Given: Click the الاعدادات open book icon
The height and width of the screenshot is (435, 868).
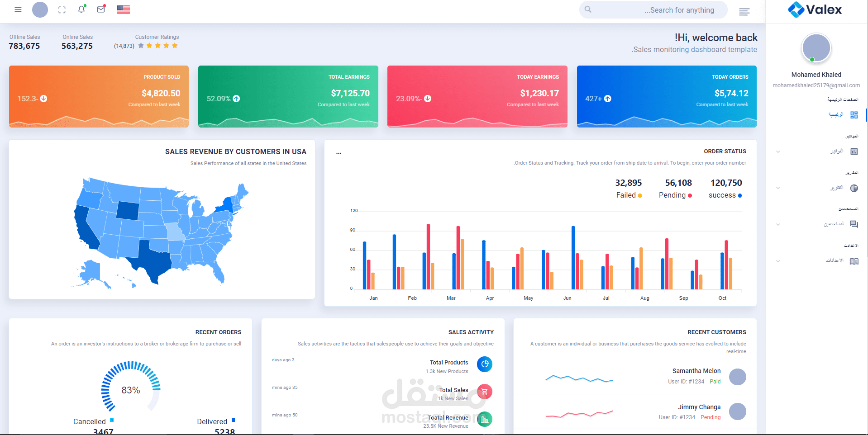Looking at the screenshot, I should (x=854, y=261).
